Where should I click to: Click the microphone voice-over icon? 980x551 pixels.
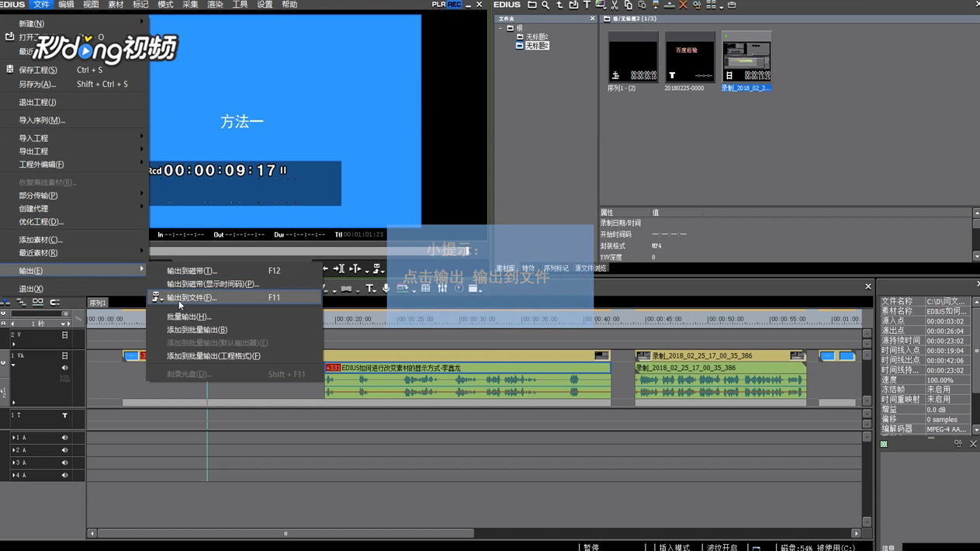(386, 289)
